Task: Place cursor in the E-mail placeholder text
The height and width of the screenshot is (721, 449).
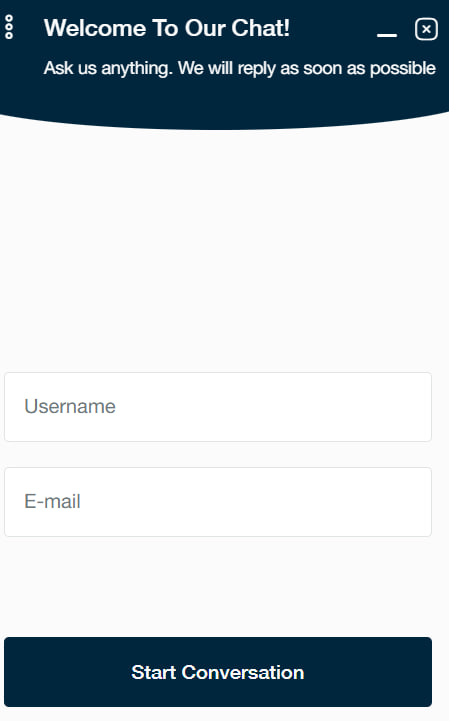Action: [x=52, y=501]
